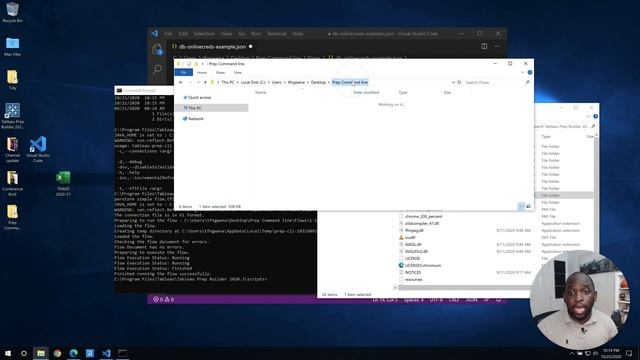Select the LICENSES.chromium file in back explorer
The width and height of the screenshot is (640, 360).
tap(422, 265)
